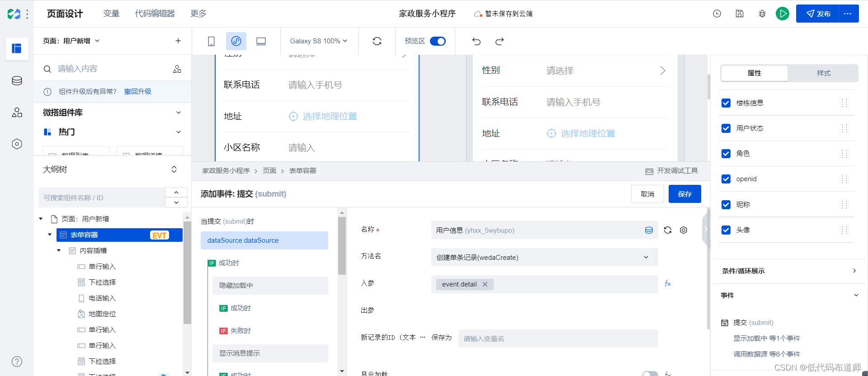Click the component search input field

coord(112,69)
